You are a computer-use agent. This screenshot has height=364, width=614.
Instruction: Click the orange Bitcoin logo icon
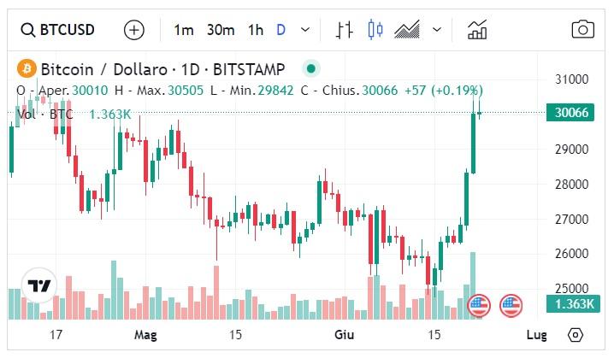coord(26,68)
